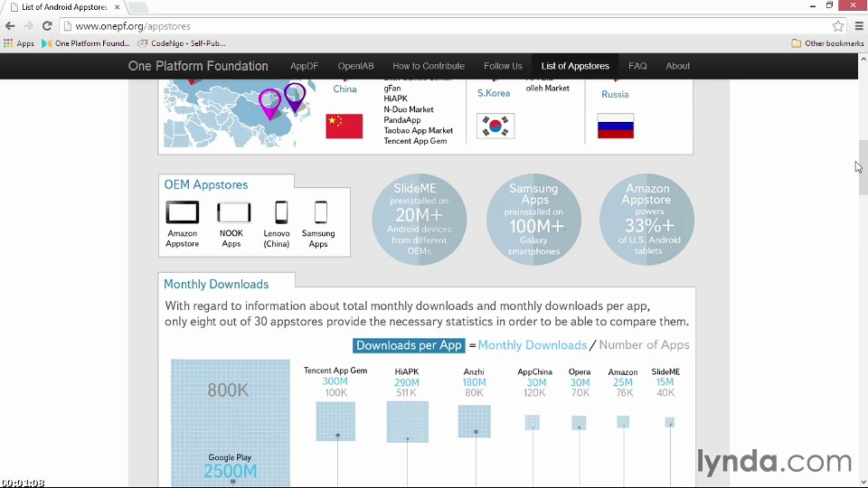Click the Russia country label

(615, 94)
